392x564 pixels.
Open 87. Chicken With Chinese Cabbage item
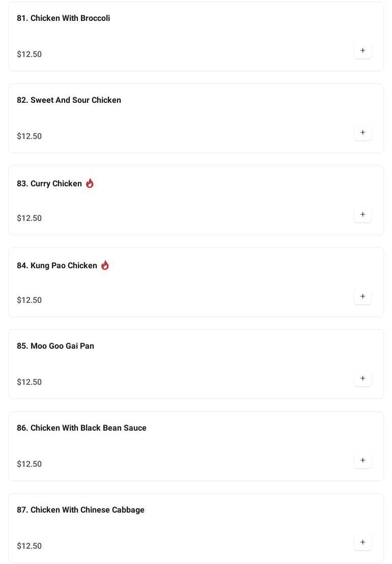[80, 510]
